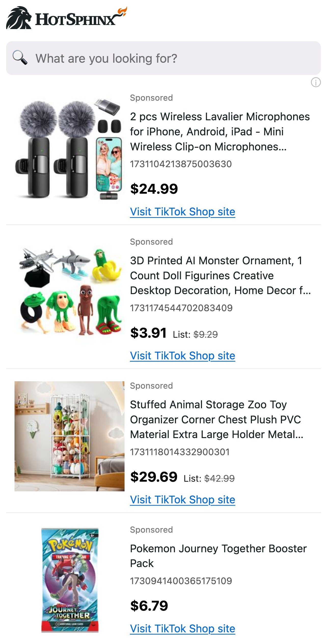Open the Pokemon Journey Together Booster Pack title

[x=218, y=556]
